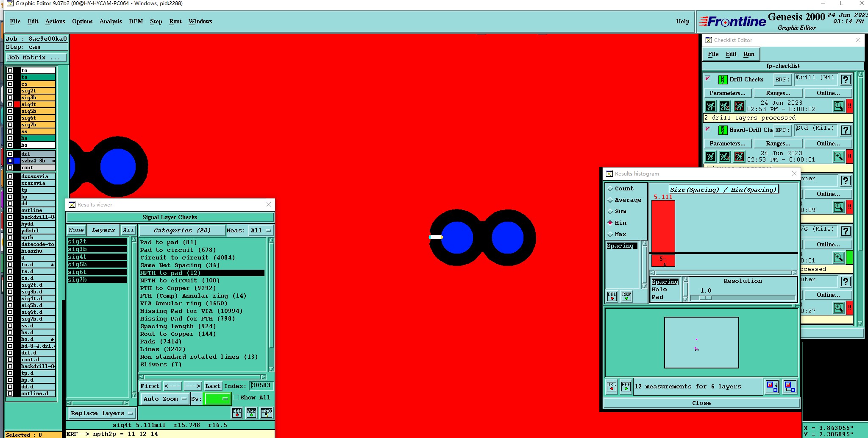
Task: Click second running-man icon under Drill Checks
Action: coord(725,106)
